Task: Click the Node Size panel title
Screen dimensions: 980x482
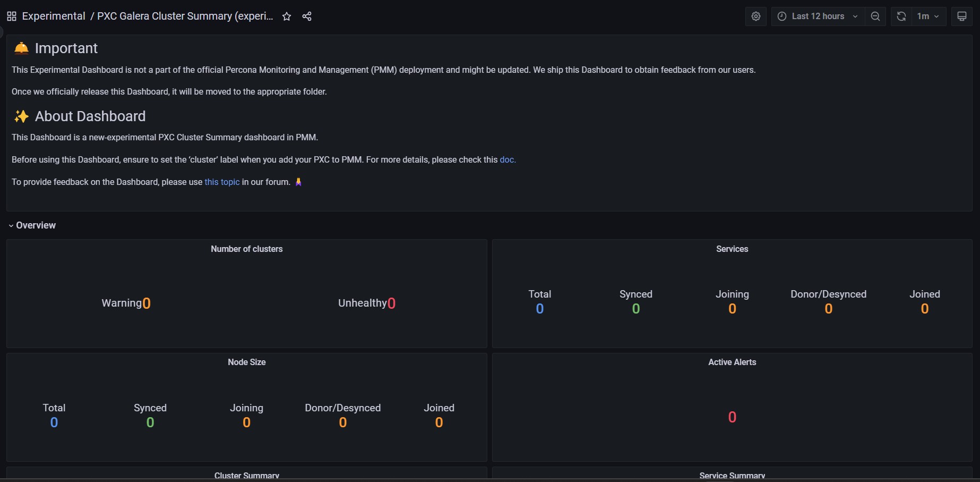Action: (x=246, y=362)
